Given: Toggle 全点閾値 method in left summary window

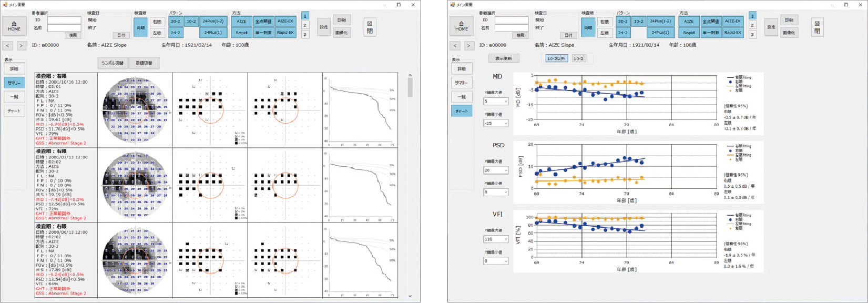Looking at the screenshot, I should click(x=263, y=22).
